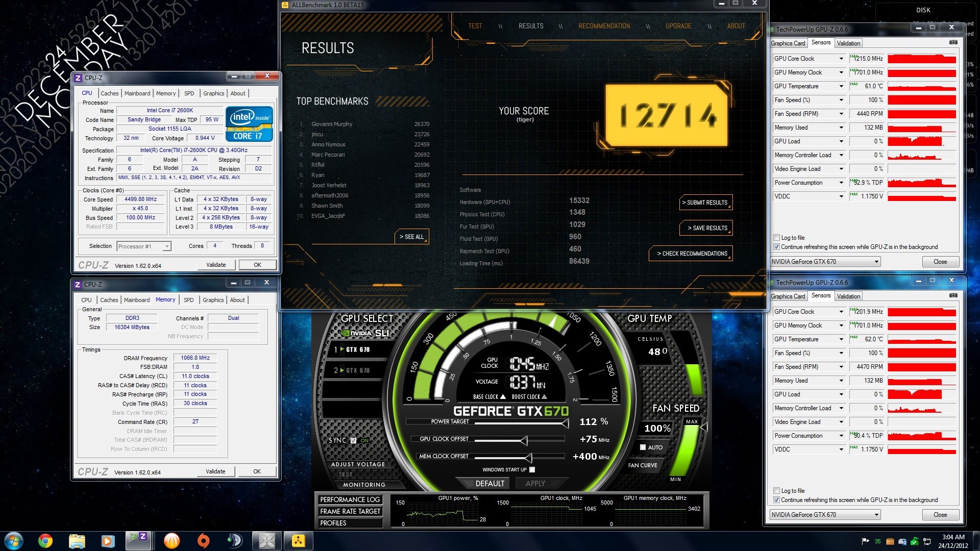Screen dimensions: 980x551
Task: Click the CPU-Z Z icon in the upper title bar
Action: 78,78
